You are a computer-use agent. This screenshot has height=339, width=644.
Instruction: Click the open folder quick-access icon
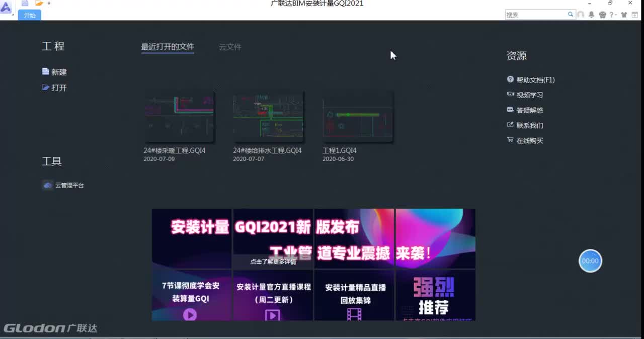(39, 3)
